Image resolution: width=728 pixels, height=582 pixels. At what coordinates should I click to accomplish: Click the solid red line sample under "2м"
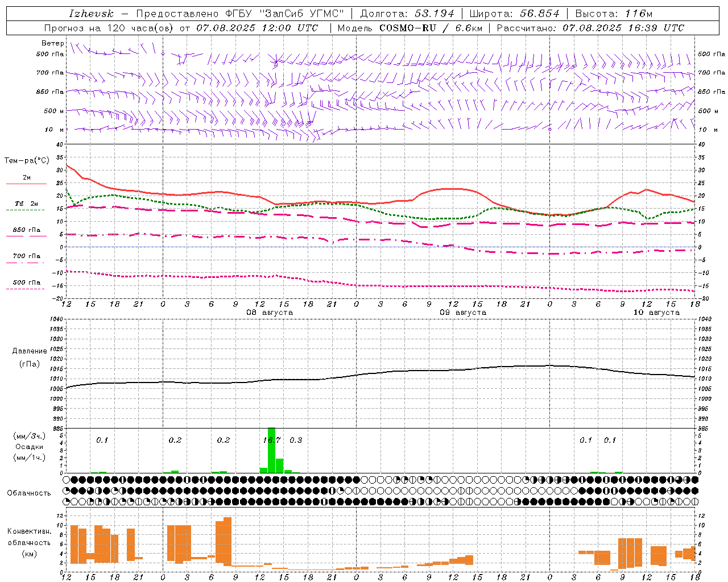point(26,184)
